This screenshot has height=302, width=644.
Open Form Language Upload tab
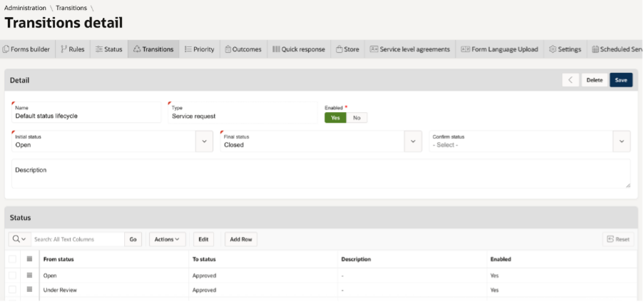pyautogui.click(x=499, y=49)
